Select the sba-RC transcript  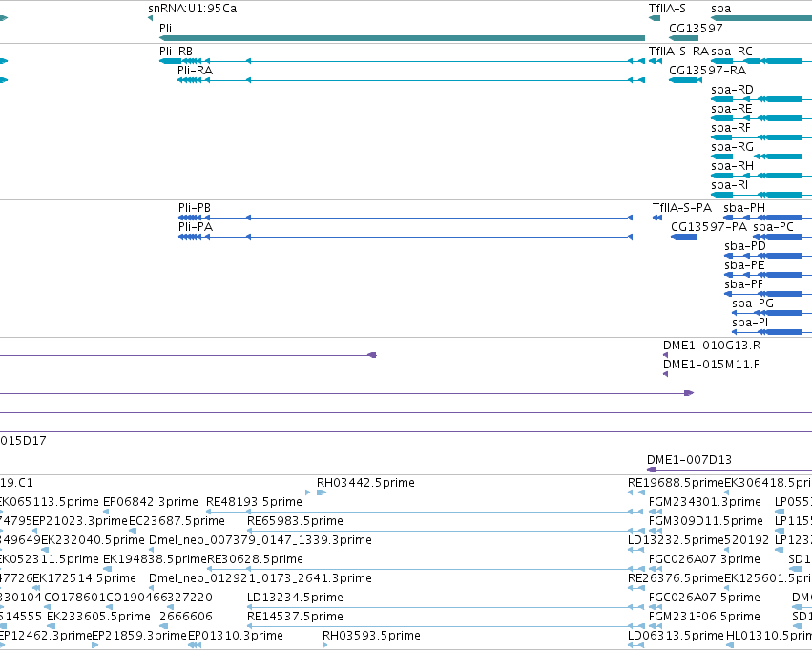761,61
